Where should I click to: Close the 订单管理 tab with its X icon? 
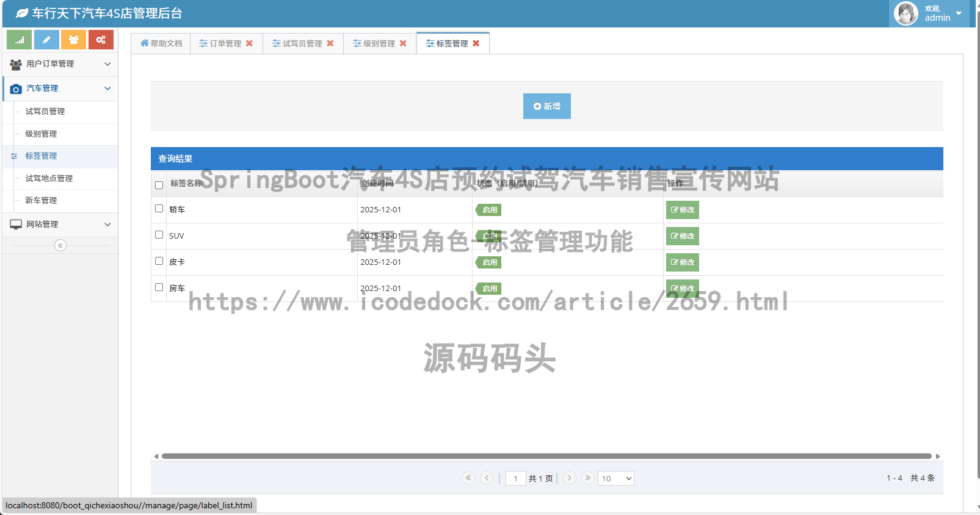point(249,43)
